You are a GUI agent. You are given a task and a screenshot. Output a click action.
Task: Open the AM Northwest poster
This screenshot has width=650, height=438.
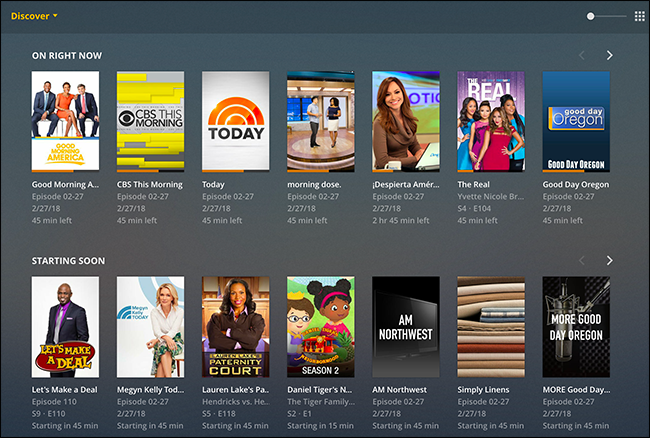click(406, 327)
